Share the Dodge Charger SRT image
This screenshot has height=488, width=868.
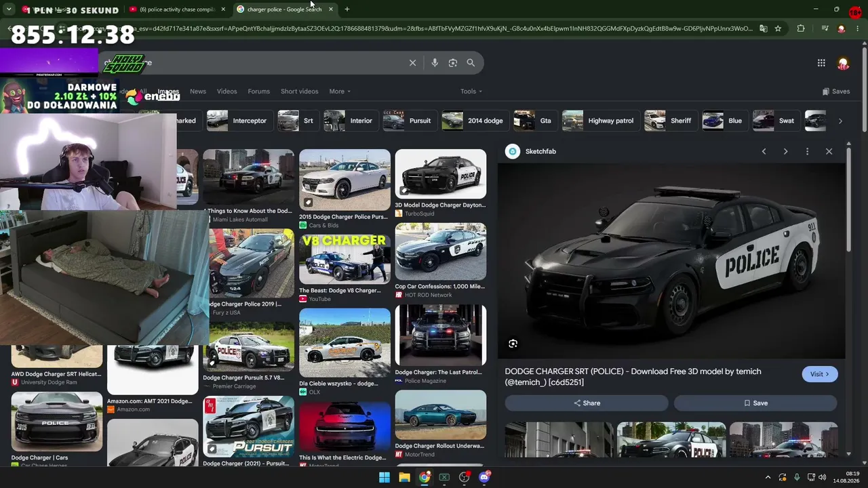587,403
